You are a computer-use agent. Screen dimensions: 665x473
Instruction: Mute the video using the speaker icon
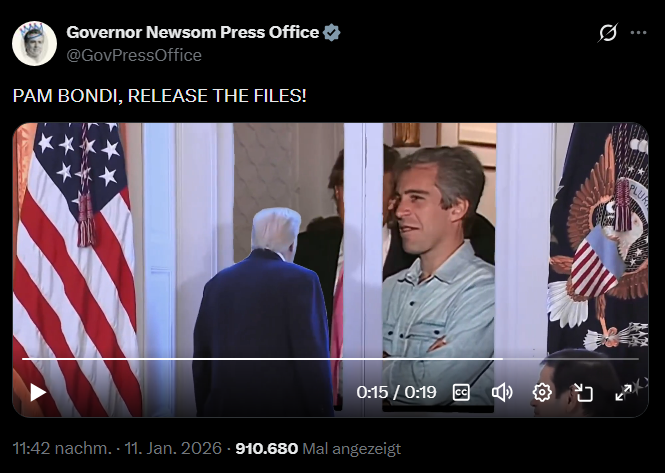502,392
